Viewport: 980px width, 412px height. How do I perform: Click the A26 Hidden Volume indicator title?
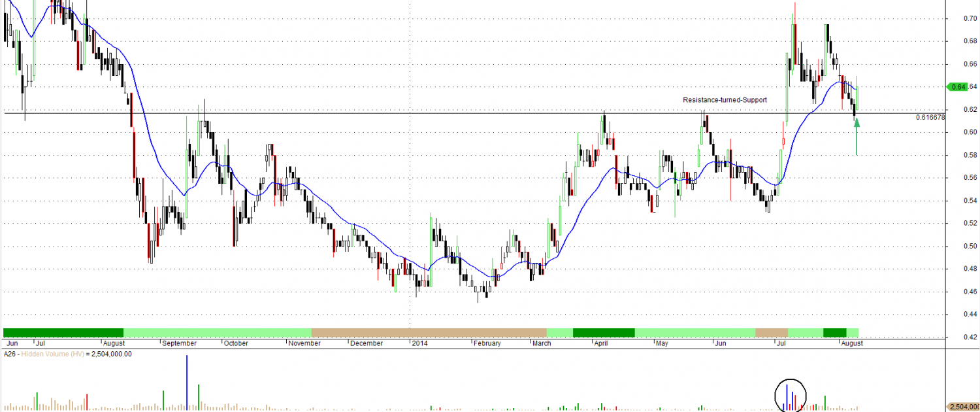click(x=67, y=354)
